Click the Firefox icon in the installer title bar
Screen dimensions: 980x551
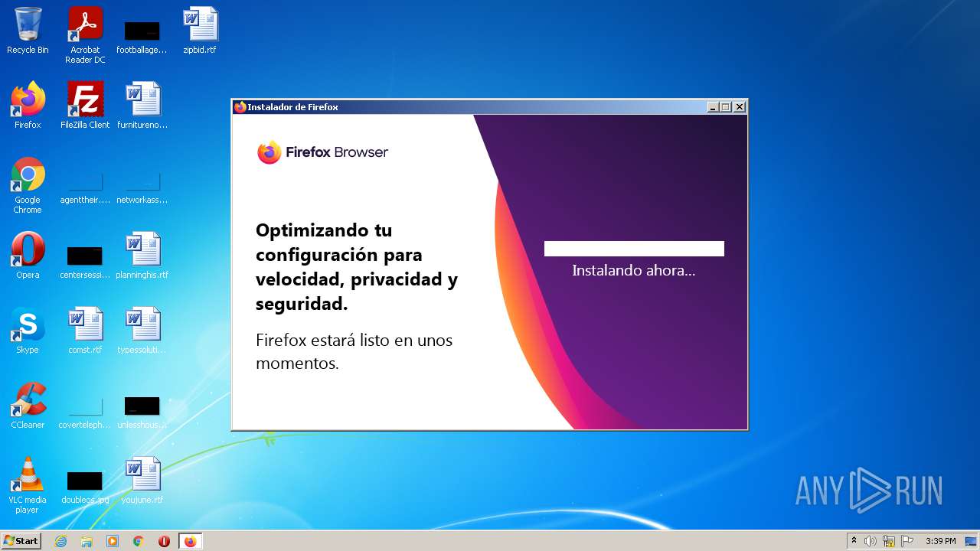[240, 107]
